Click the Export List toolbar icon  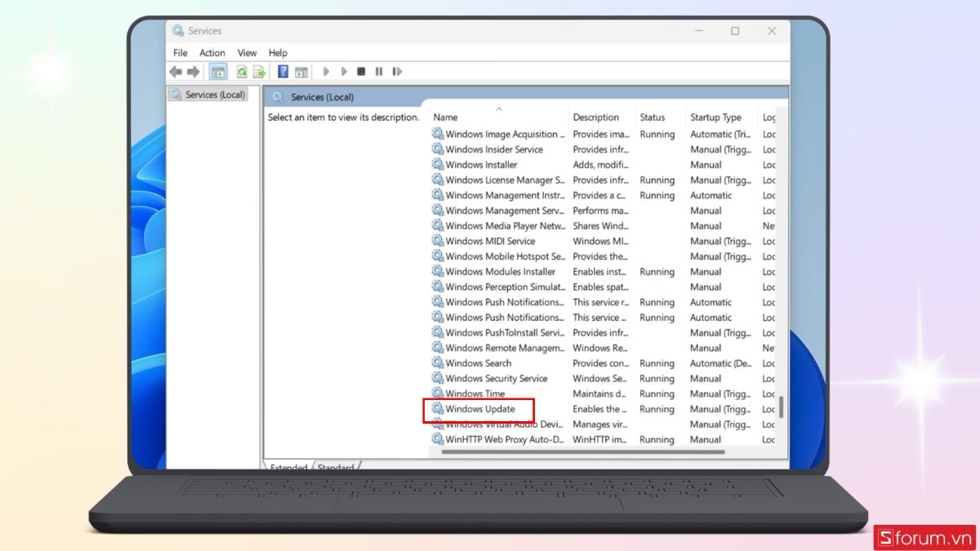pos(259,72)
